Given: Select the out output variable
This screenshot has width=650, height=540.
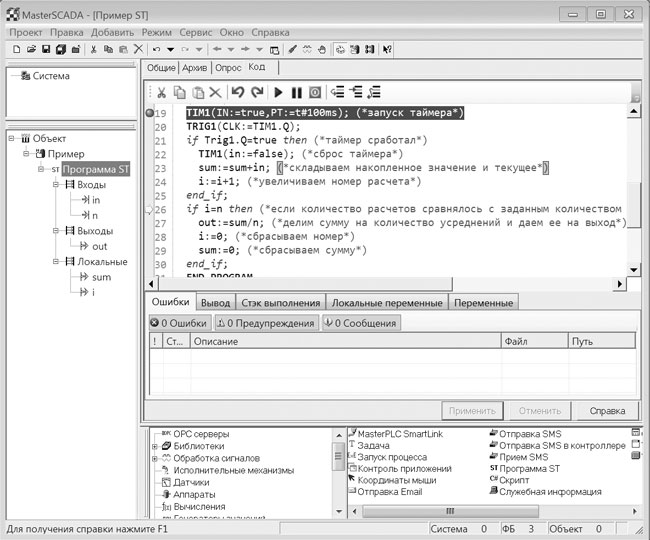Looking at the screenshot, I should click(99, 246).
